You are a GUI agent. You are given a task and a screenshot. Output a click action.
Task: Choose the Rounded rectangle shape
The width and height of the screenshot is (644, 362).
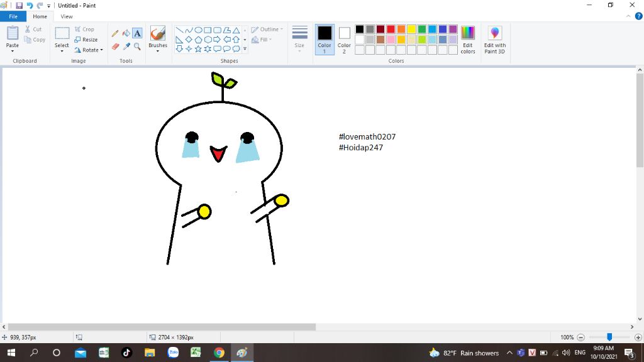tap(217, 30)
